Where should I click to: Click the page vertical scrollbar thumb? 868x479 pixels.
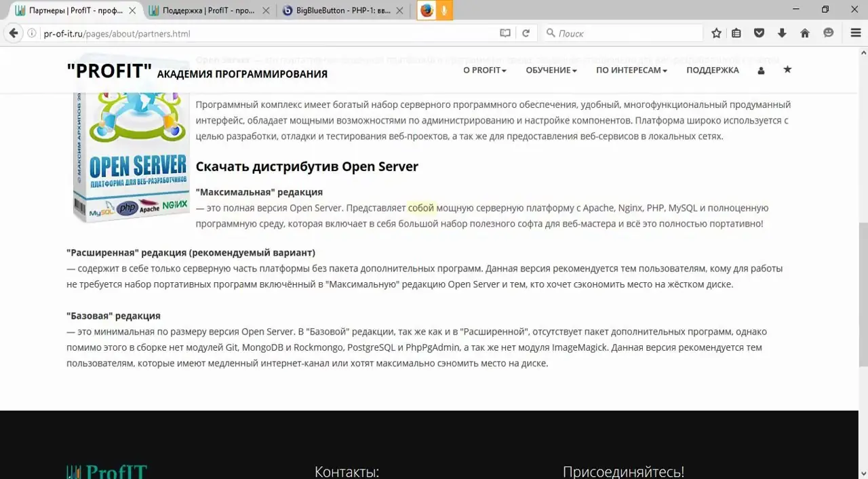click(863, 293)
